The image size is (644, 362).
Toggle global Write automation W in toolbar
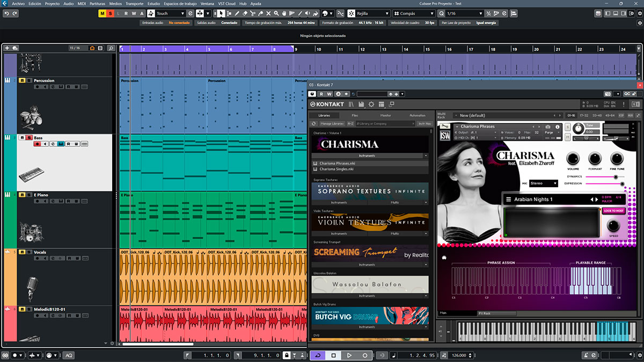pos(134,13)
